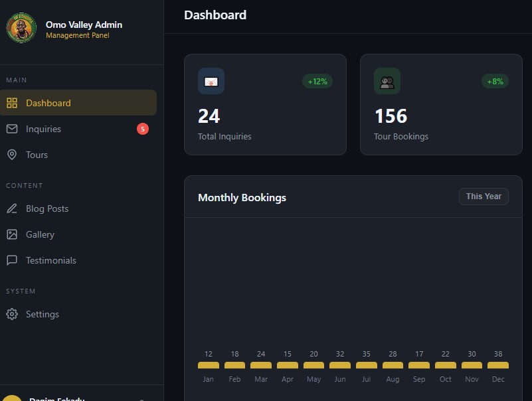
Task: Click the 156 Tour Bookings value
Action: click(391, 116)
